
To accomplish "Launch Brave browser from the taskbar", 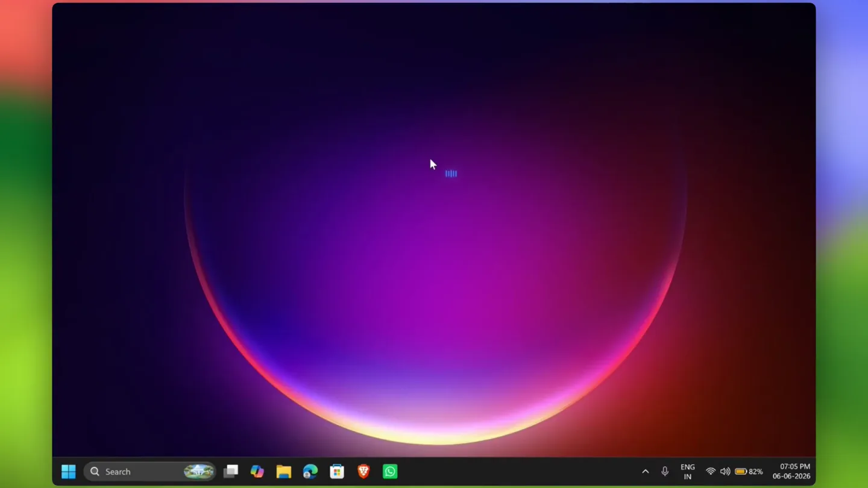I will 363,472.
